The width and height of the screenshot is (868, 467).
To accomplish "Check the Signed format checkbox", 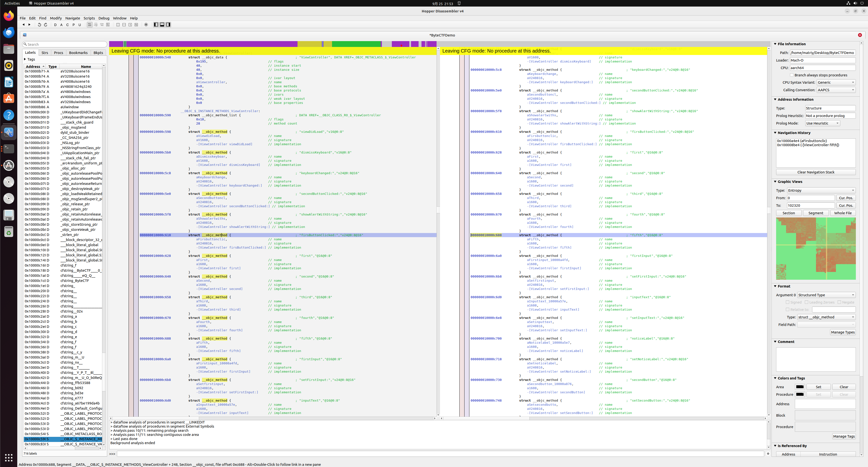I will coord(788,302).
